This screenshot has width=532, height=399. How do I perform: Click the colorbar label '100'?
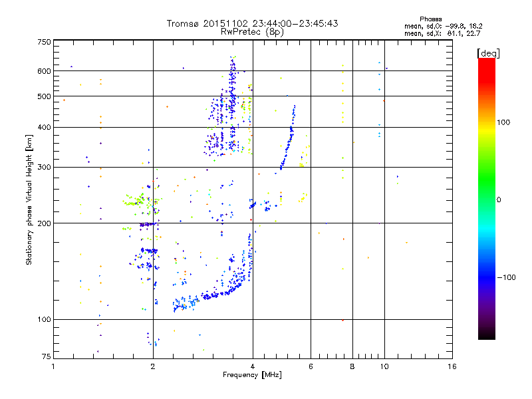pyautogui.click(x=503, y=122)
